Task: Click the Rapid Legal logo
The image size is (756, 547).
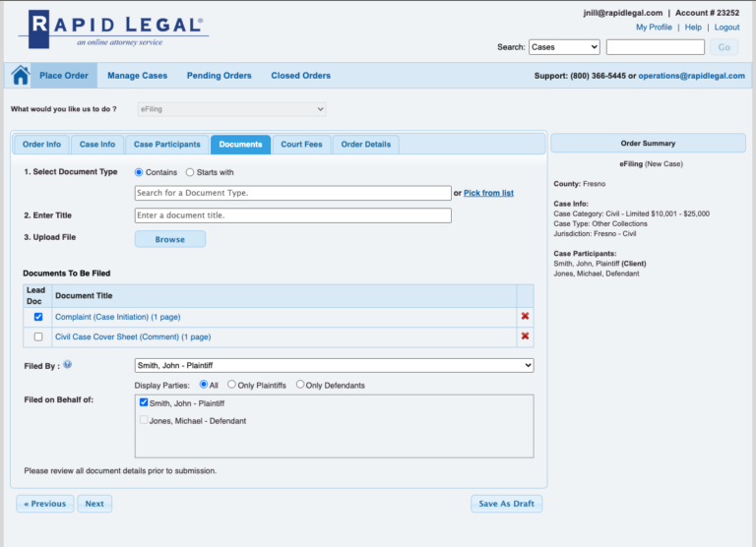Action: 114,29
